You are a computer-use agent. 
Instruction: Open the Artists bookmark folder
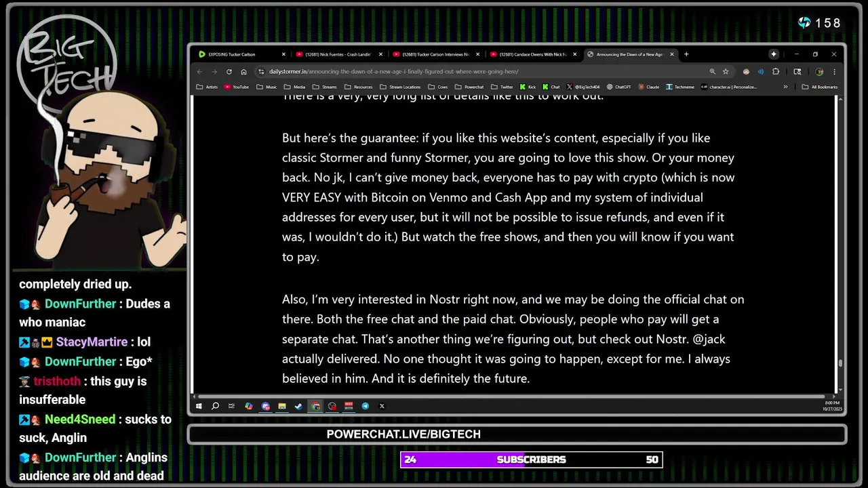tap(207, 87)
